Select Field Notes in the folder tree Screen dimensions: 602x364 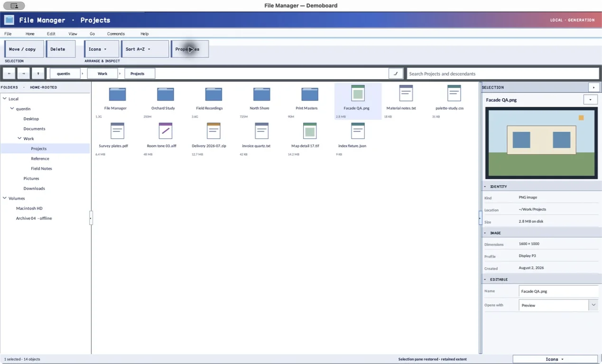tap(41, 168)
